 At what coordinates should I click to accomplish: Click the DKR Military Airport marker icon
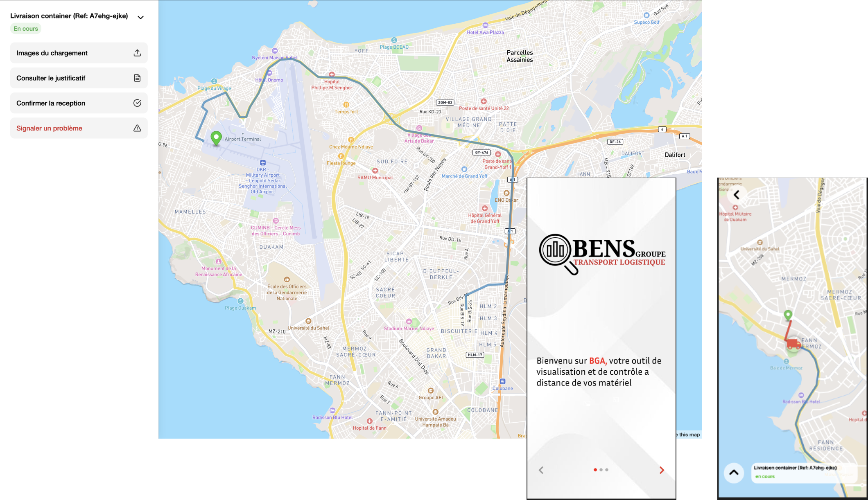coord(263,163)
